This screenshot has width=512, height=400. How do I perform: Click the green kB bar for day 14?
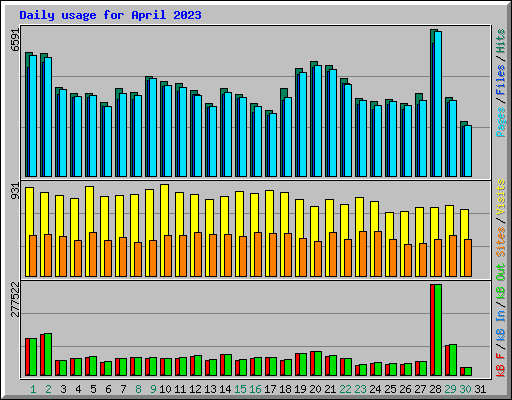click(x=228, y=365)
